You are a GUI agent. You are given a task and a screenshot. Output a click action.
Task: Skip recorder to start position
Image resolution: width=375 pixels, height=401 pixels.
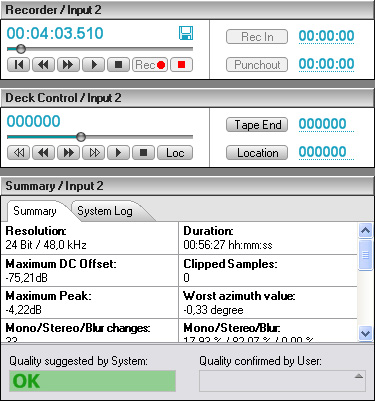coord(19,65)
